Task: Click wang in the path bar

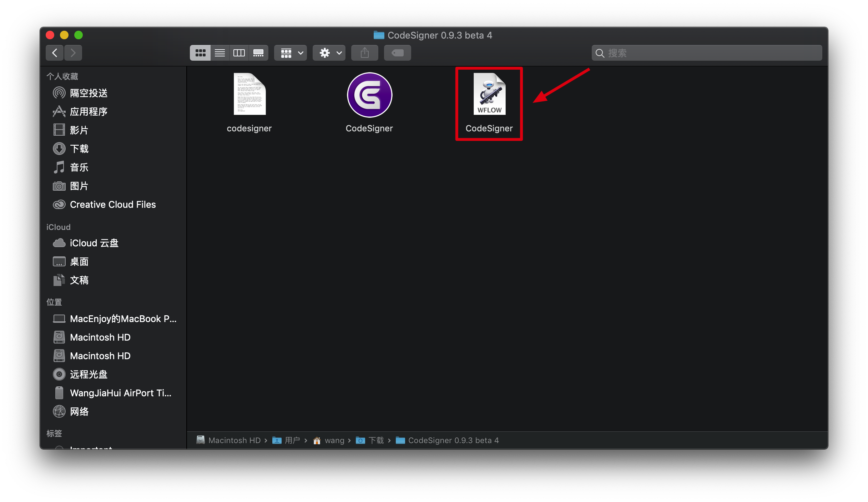Action: (x=334, y=441)
